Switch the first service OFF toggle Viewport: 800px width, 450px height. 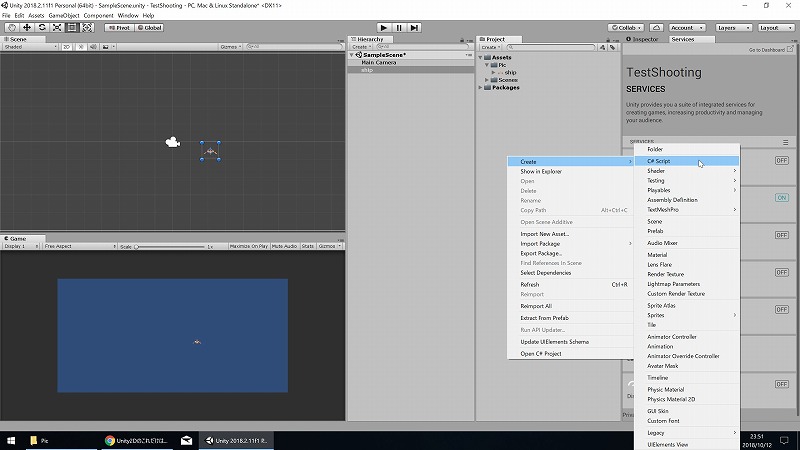782,160
